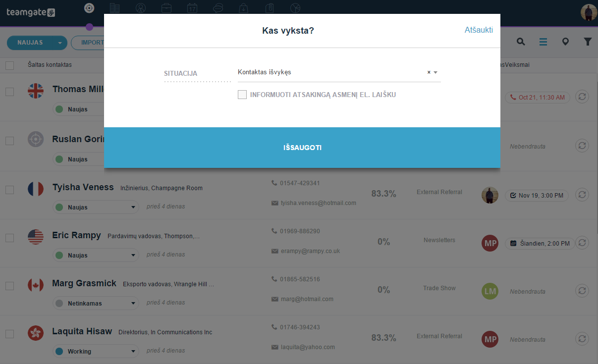Open Laquita Hisaw 'Working' status dropdown
This screenshot has height=364, width=598.
(96, 351)
